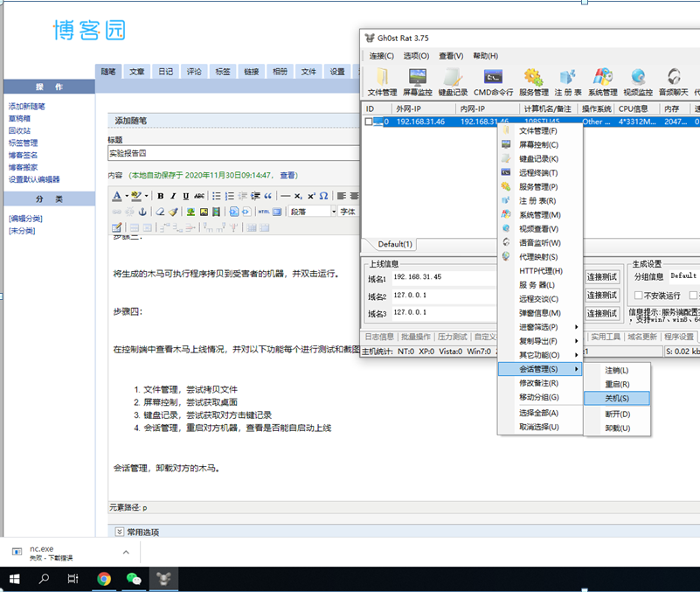Open [编辑分类] link

click(25, 219)
